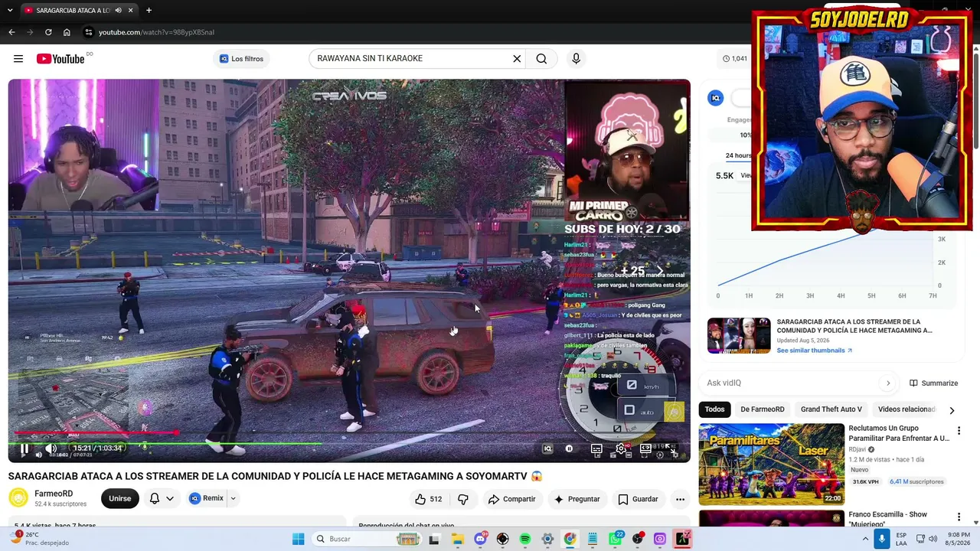The width and height of the screenshot is (980, 551).
Task: Mute the video volume
Action: pos(51,449)
